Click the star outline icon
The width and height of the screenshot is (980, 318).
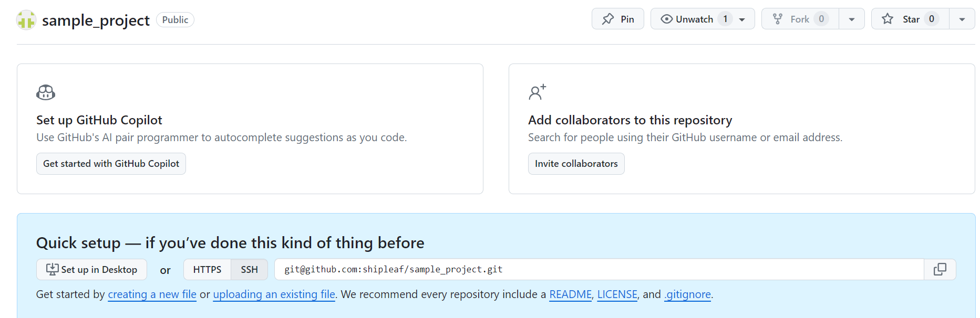coord(887,18)
